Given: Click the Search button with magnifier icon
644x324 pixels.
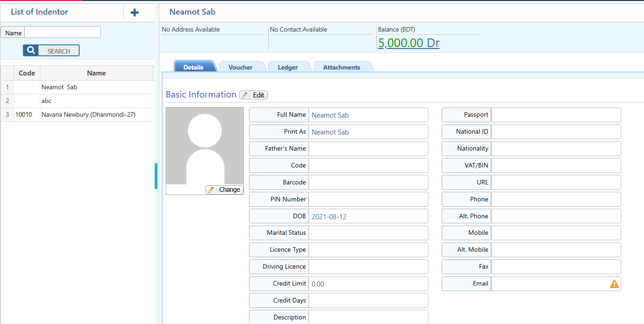Looking at the screenshot, I should tap(51, 51).
